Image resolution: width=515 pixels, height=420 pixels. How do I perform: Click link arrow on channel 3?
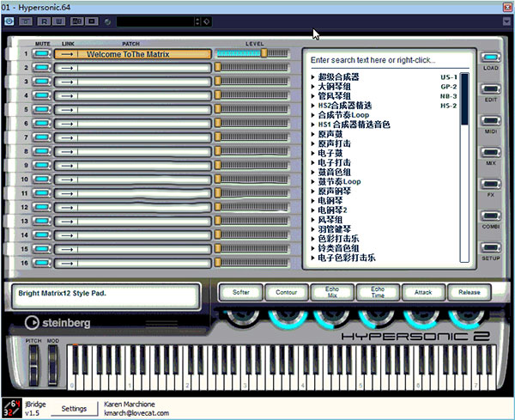point(67,82)
